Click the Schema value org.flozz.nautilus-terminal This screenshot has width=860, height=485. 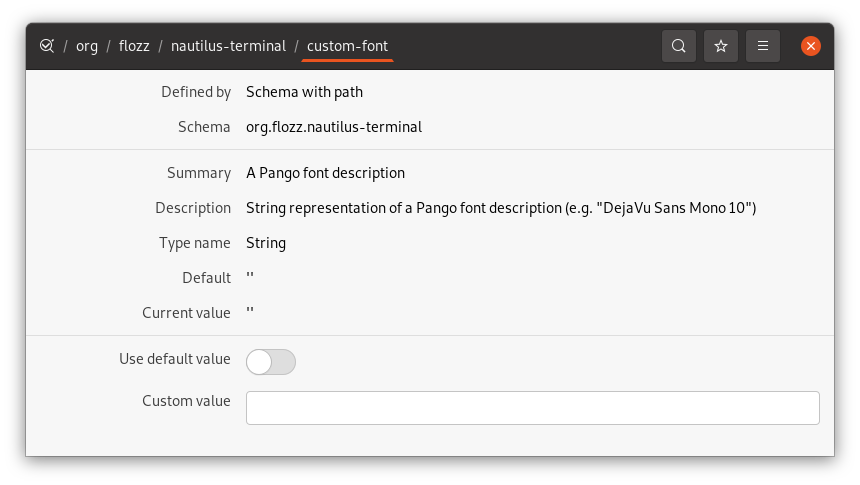334,127
